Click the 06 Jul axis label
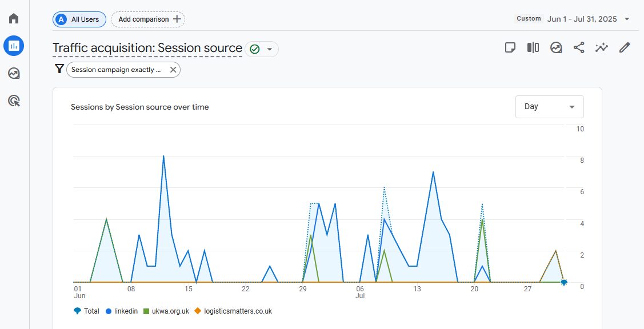 (x=360, y=292)
